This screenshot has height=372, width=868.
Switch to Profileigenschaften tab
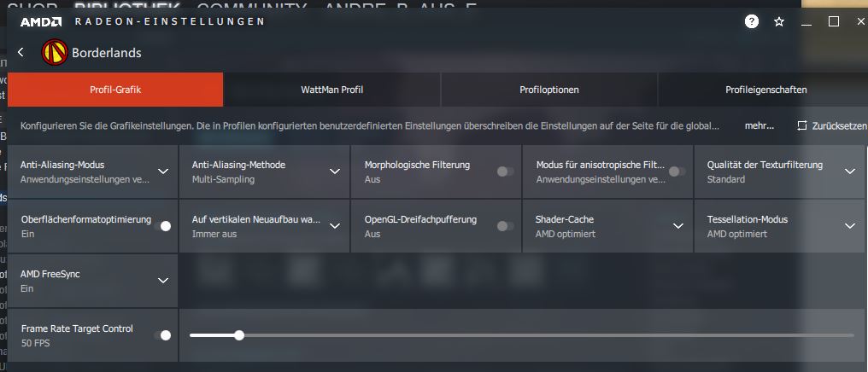coord(765,90)
